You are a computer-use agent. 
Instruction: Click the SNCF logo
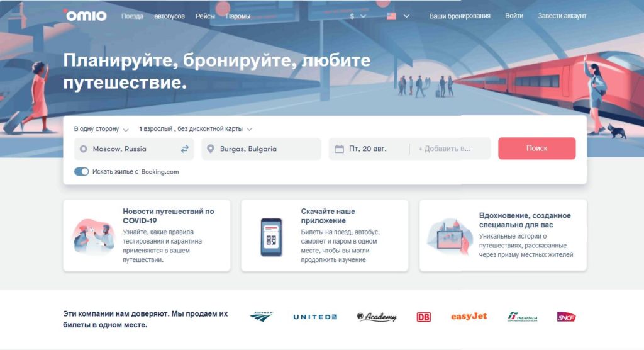[566, 317]
